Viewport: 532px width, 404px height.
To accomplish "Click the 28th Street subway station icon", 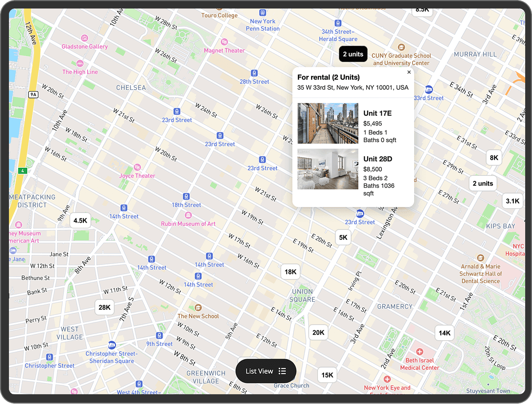I will (254, 73).
